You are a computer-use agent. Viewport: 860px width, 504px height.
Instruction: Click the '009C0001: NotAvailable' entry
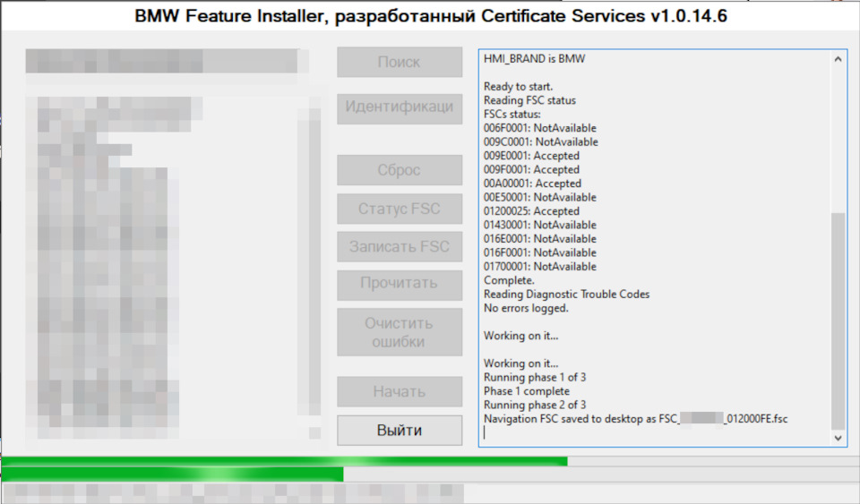pos(541,141)
